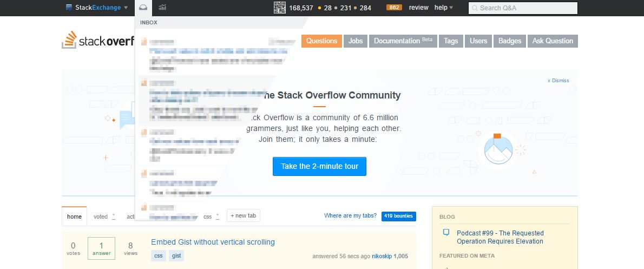Open the 862 review queue badge
Viewport: 644px width, 269px height.
pyautogui.click(x=394, y=8)
